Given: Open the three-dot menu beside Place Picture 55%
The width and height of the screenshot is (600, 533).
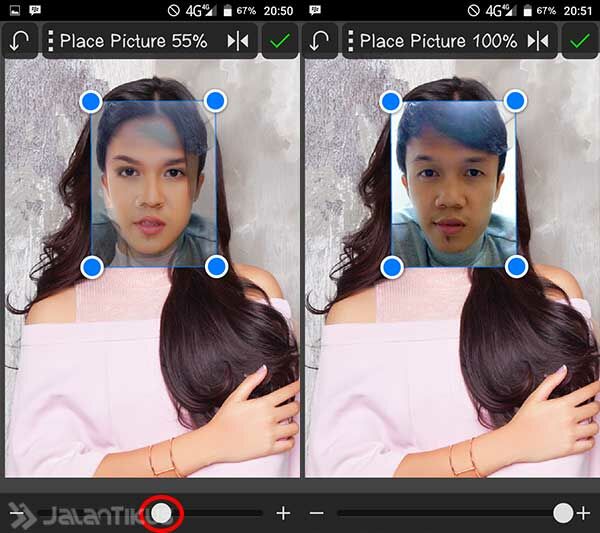Looking at the screenshot, I should tap(50, 41).
